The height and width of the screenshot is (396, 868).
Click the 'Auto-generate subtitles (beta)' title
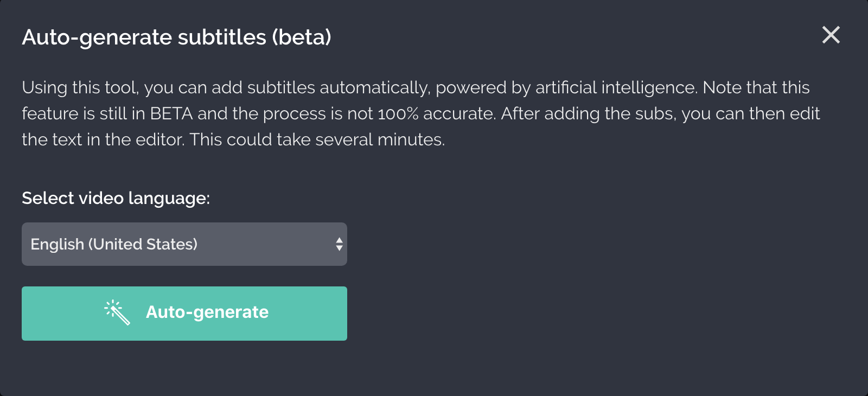pos(176,37)
